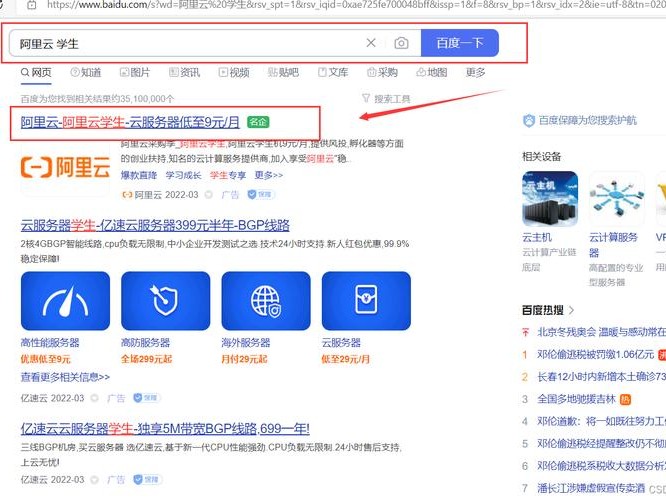Open hot search 潘长江涉嫌虚假宣传卖酒
The width and height of the screenshot is (666, 500).
591,488
